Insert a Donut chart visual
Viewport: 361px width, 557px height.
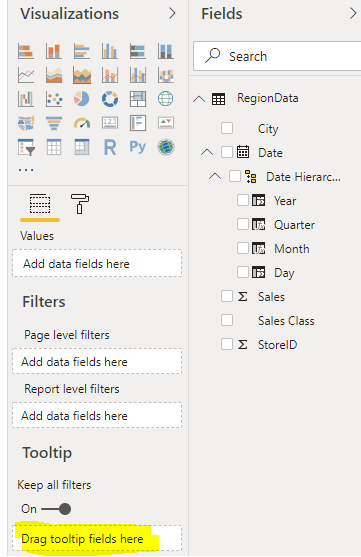pyautogui.click(x=110, y=99)
